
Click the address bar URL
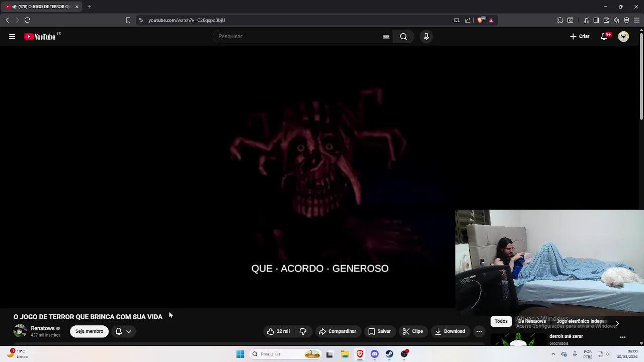click(187, 20)
